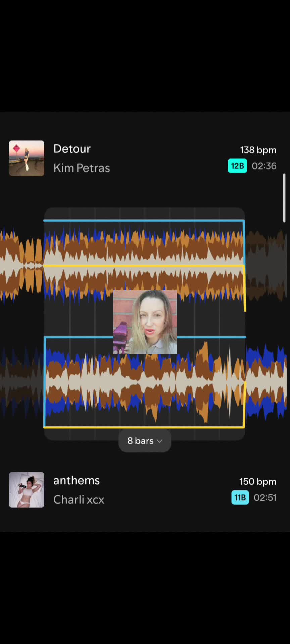Select the 12B key badge
This screenshot has height=644, width=290.
(x=237, y=166)
